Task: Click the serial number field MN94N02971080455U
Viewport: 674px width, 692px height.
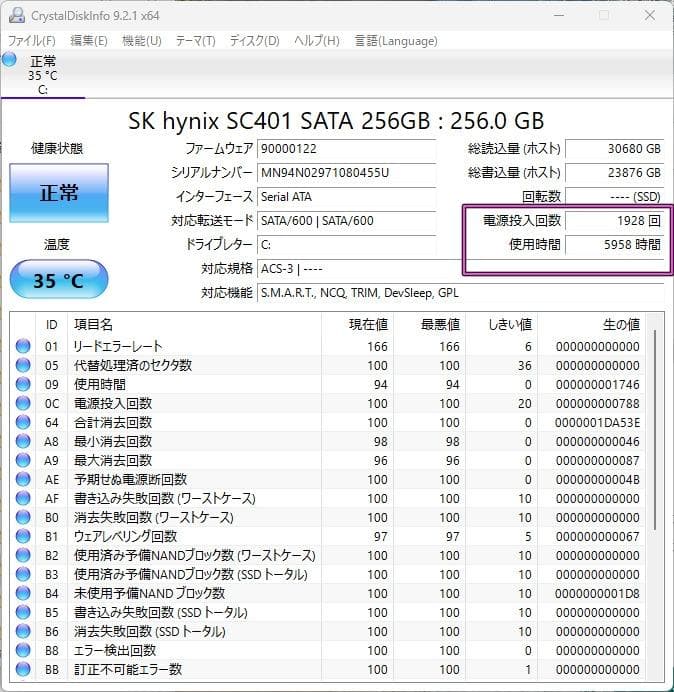Action: point(346,173)
